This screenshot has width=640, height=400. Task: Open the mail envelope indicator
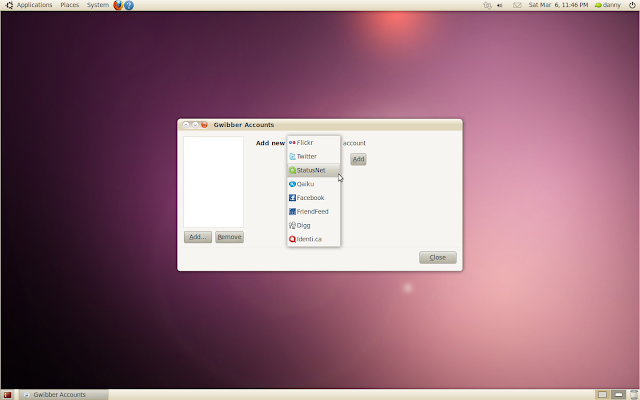517,5
